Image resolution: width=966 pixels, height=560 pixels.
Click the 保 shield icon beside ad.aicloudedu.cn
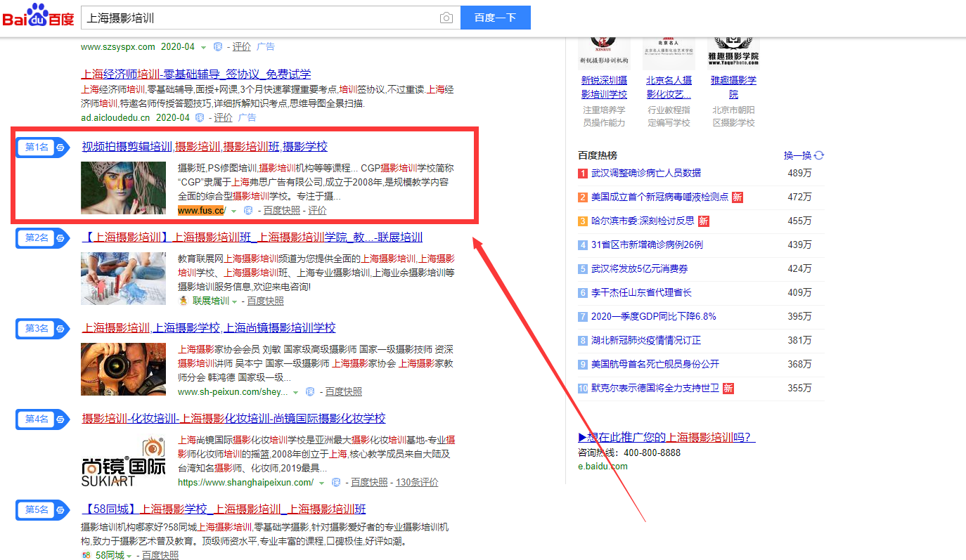coord(200,117)
